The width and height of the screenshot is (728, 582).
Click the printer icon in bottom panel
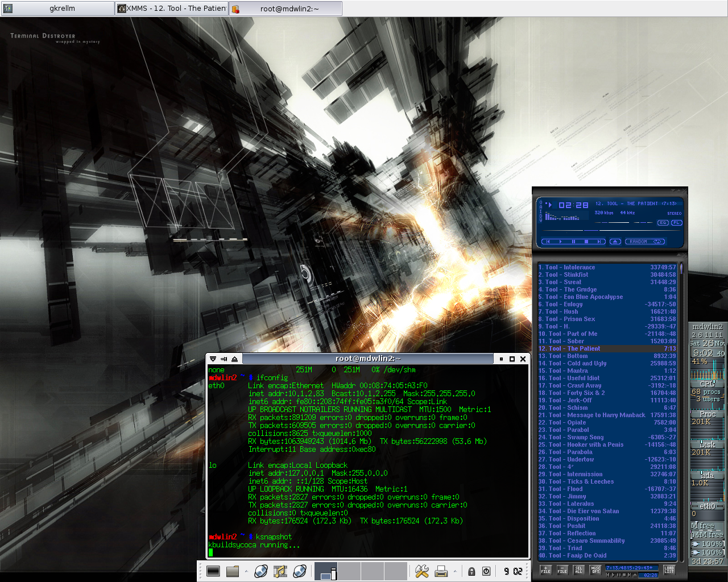(441, 571)
